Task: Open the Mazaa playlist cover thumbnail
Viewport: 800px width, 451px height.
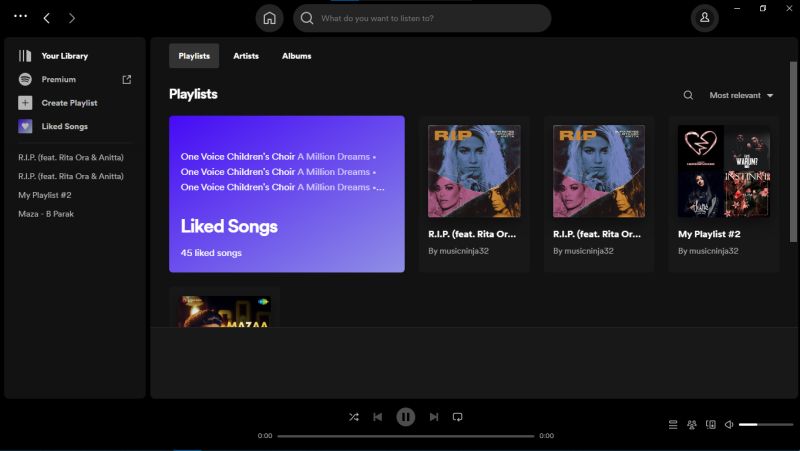Action: tap(224, 311)
